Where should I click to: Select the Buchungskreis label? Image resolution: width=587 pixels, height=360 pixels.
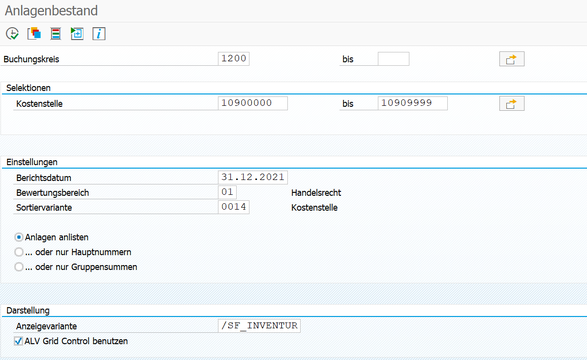31,59
